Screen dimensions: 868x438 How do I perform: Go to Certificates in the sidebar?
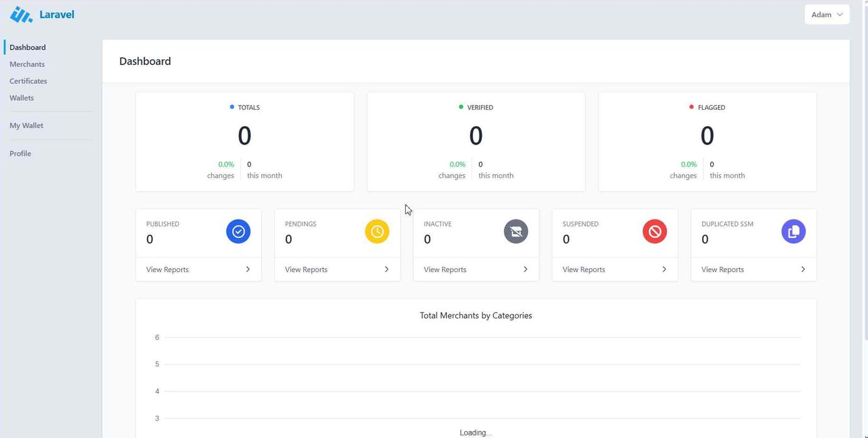[x=28, y=81]
